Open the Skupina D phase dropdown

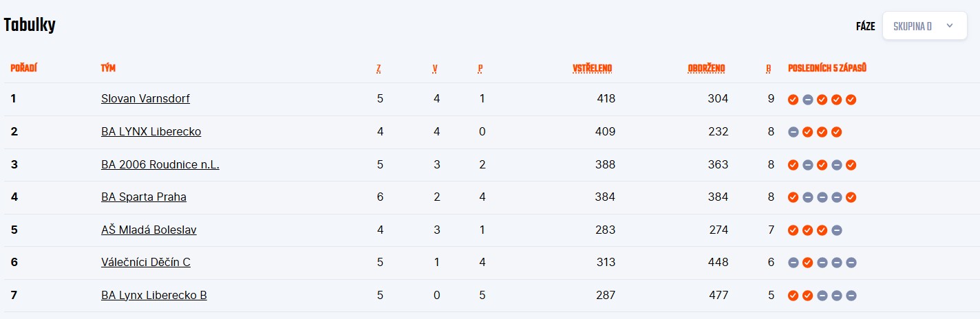(x=924, y=26)
